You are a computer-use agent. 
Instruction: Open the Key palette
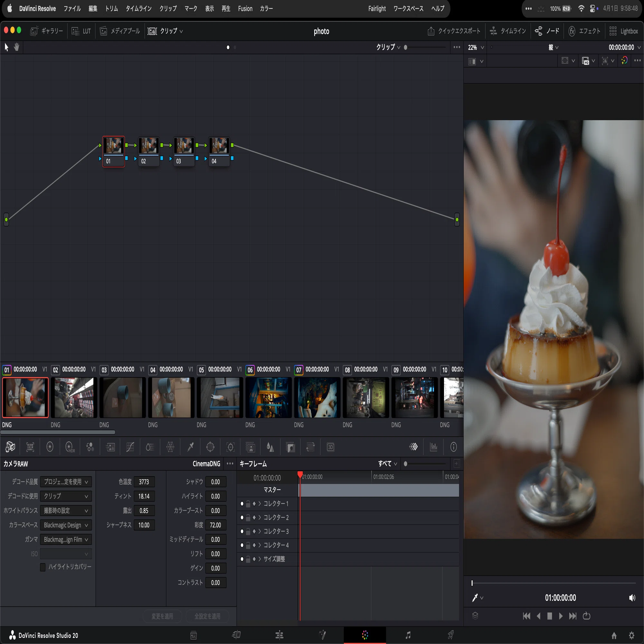click(290, 447)
